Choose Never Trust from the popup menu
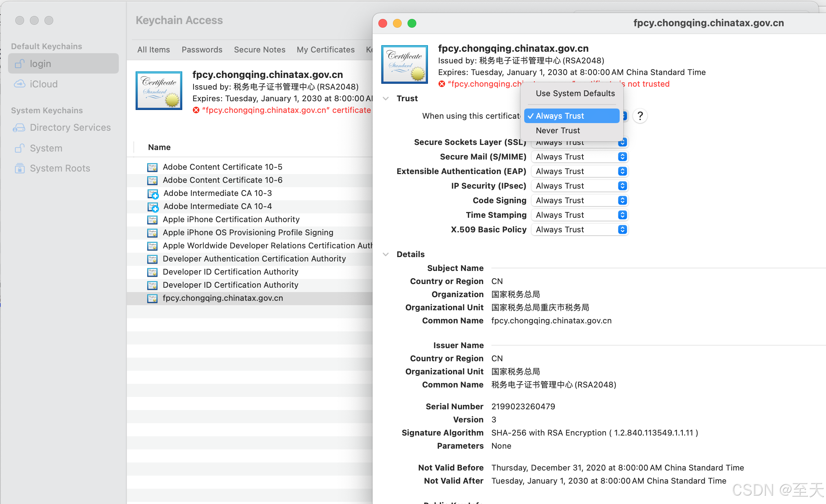Viewport: 826px width, 504px height. point(558,130)
